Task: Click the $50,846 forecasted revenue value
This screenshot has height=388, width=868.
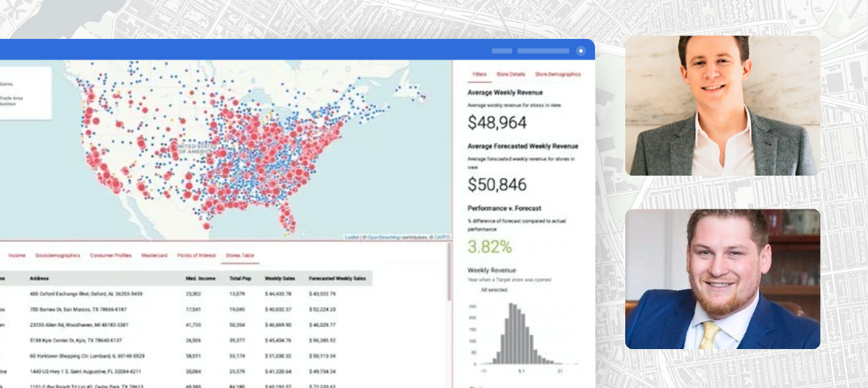Action: (497, 184)
